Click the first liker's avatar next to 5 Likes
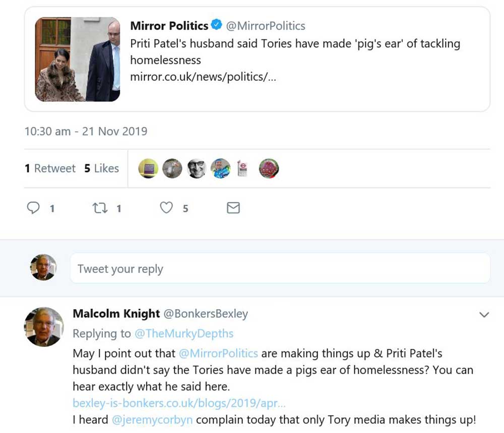The image size is (504, 433). point(148,168)
